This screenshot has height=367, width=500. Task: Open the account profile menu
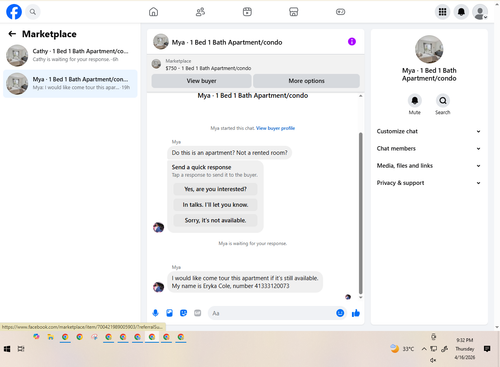[480, 12]
